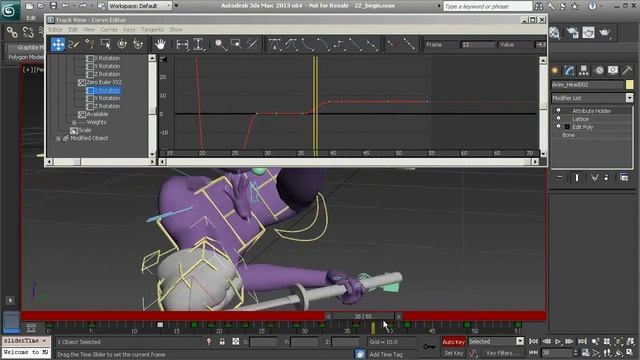Screen dimensions: 640x360
Task: Collapse Zero Euler XYZ track
Action: click(82, 82)
